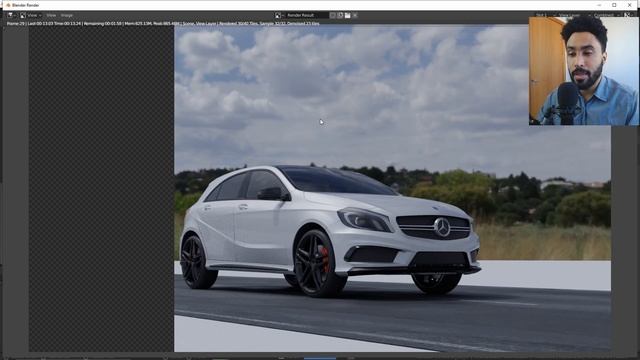Open the editor type selector dropdown

pos(11,15)
